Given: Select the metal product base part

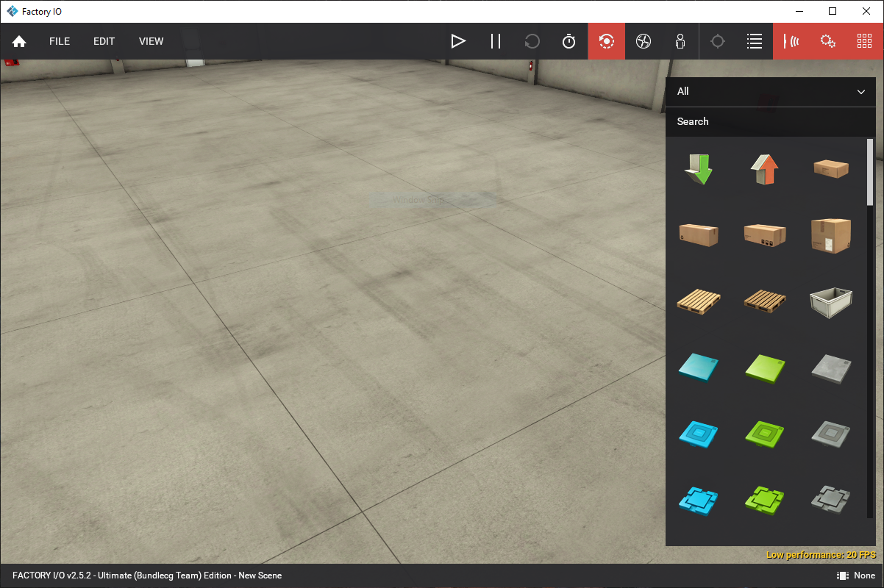Looking at the screenshot, I should [x=831, y=501].
